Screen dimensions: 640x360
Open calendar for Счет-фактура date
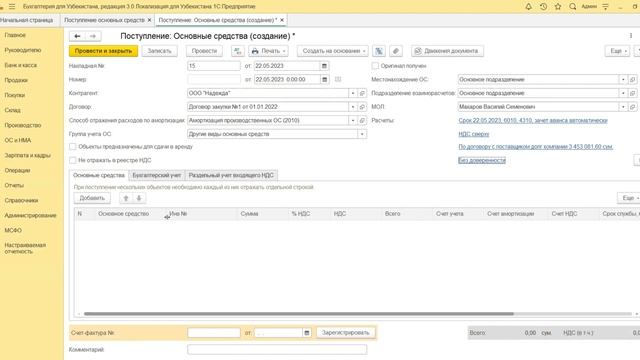307,333
